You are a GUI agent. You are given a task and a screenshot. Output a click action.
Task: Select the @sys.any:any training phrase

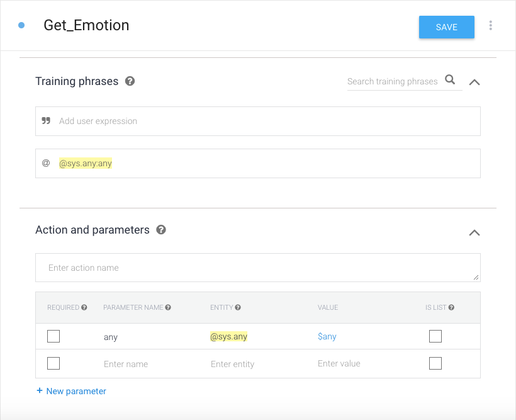pos(86,164)
